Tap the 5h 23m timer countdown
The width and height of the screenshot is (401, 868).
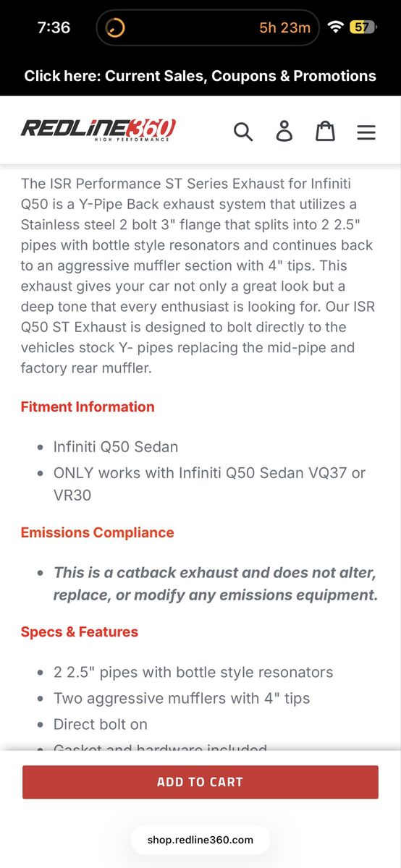click(285, 28)
